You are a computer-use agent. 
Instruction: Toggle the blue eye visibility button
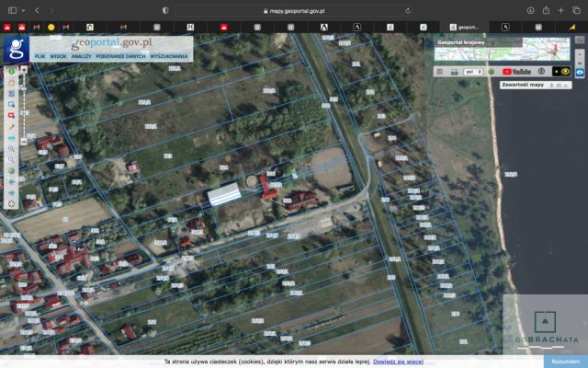[580, 72]
